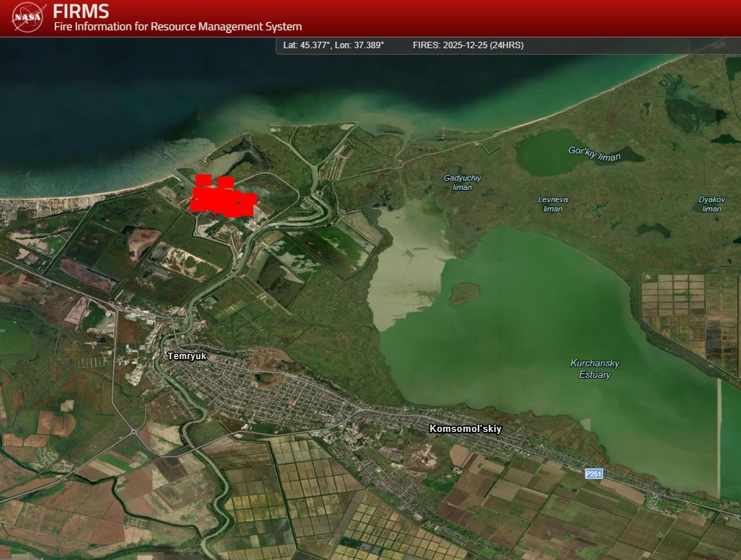Click the P251 road shield marker
The height and width of the screenshot is (560, 741).
click(593, 474)
